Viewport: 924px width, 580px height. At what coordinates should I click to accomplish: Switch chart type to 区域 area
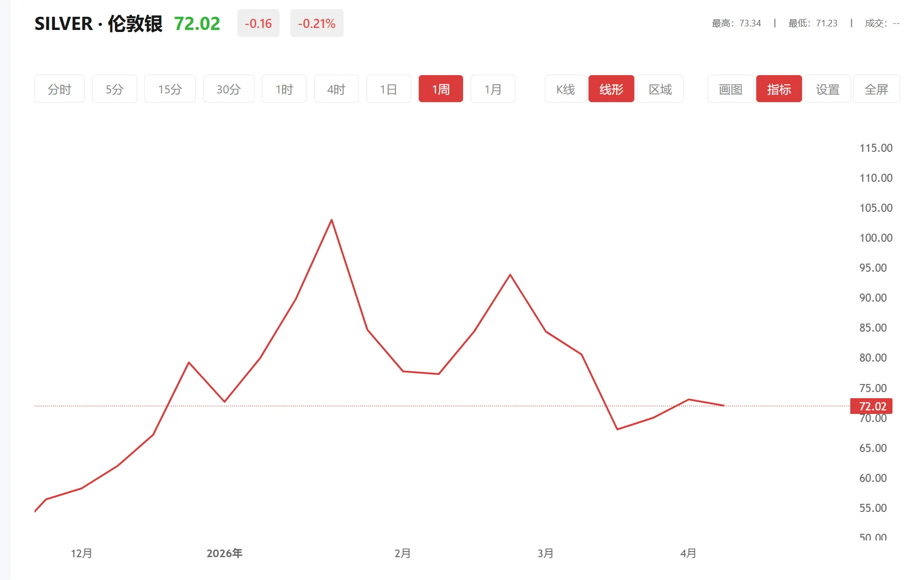click(x=660, y=89)
